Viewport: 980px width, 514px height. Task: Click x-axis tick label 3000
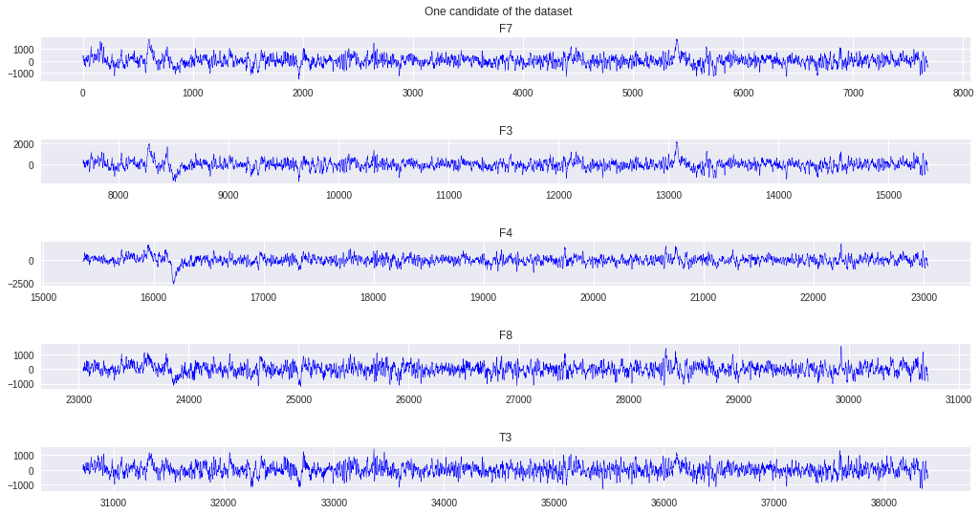point(412,93)
